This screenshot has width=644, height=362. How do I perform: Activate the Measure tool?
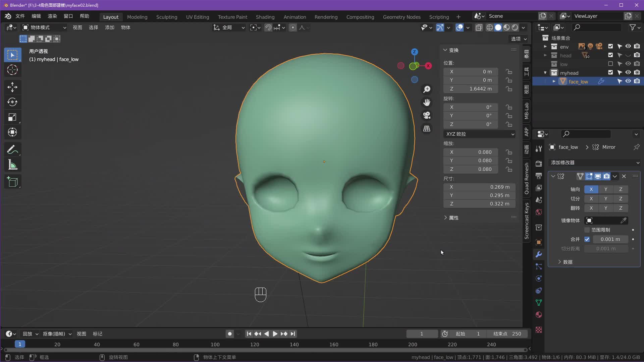click(x=12, y=165)
